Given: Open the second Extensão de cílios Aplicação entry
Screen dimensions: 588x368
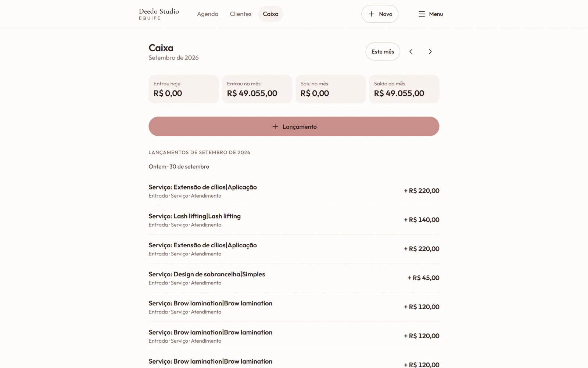Looking at the screenshot, I should click(x=294, y=249).
